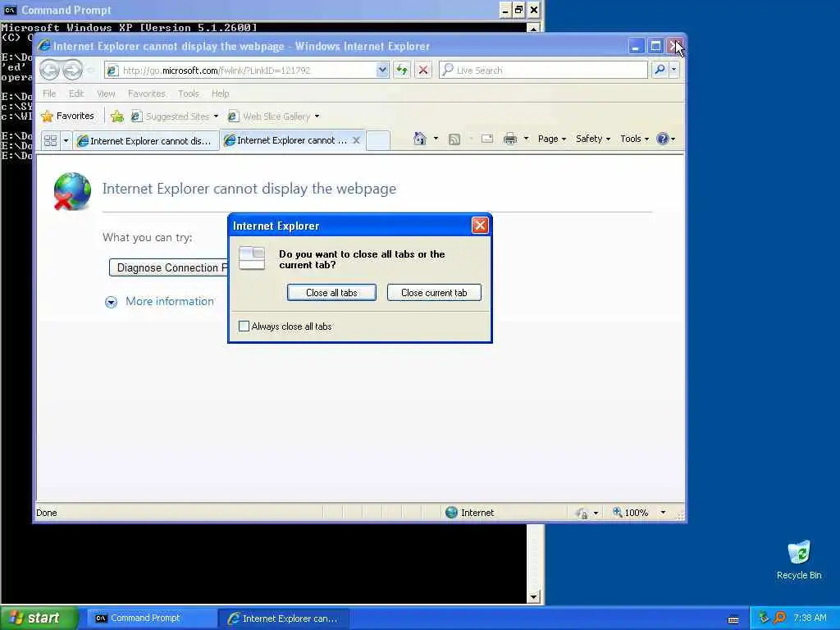Click the Back navigation arrow in Internet Explorer
This screenshot has width=840, height=630.
click(x=50, y=70)
